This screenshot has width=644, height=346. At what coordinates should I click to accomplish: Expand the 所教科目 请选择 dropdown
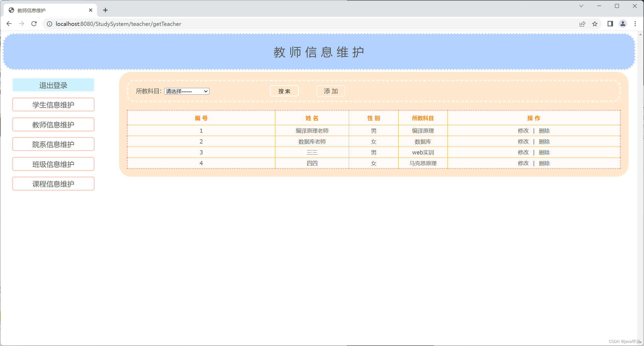[x=187, y=91]
